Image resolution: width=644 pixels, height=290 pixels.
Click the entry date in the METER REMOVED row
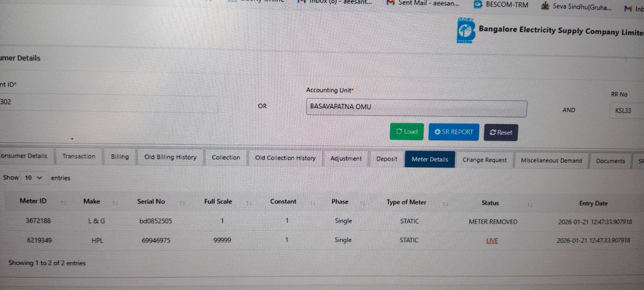tap(595, 222)
